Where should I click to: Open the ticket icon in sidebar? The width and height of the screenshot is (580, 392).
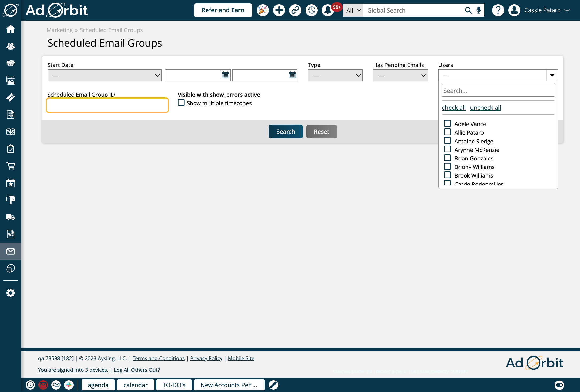[x=11, y=97]
